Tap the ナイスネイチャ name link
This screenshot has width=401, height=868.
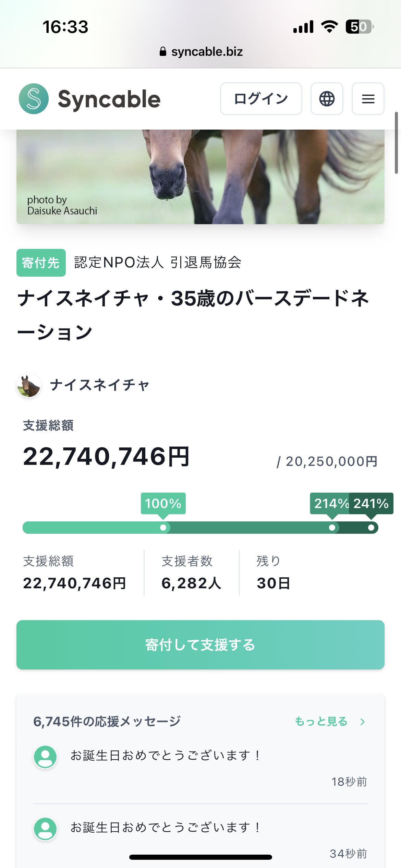99,385
